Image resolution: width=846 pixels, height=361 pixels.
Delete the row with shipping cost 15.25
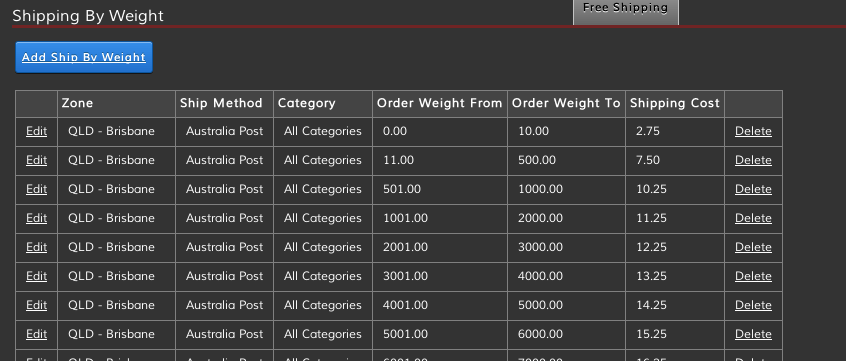click(753, 335)
